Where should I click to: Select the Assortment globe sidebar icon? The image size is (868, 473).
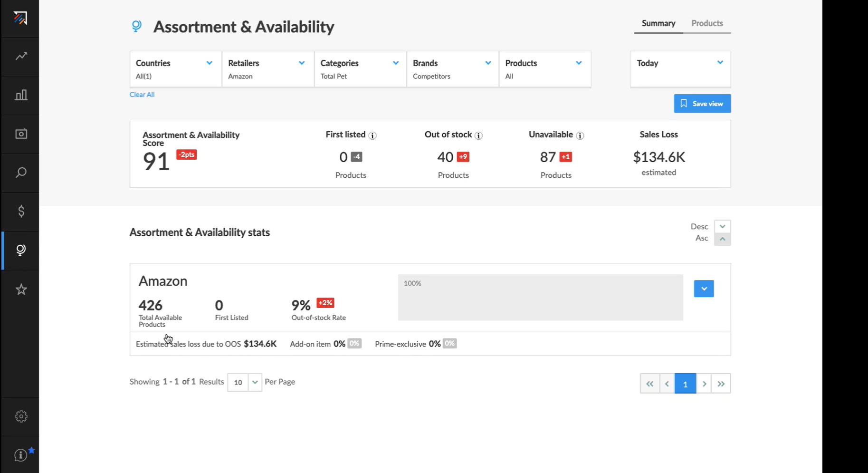20,251
